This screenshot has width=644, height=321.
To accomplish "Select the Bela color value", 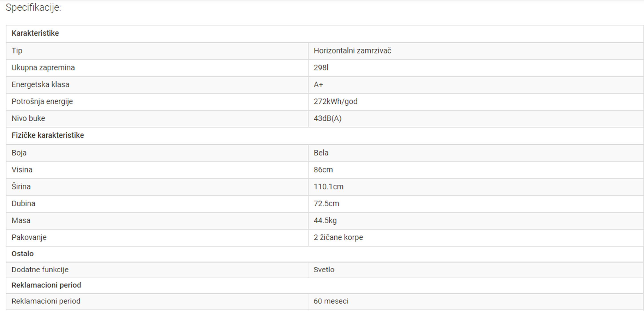I will coord(321,153).
